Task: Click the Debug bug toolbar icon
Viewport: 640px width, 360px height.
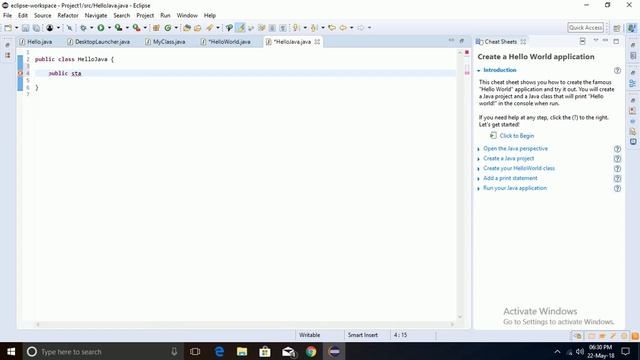Action: [83, 28]
